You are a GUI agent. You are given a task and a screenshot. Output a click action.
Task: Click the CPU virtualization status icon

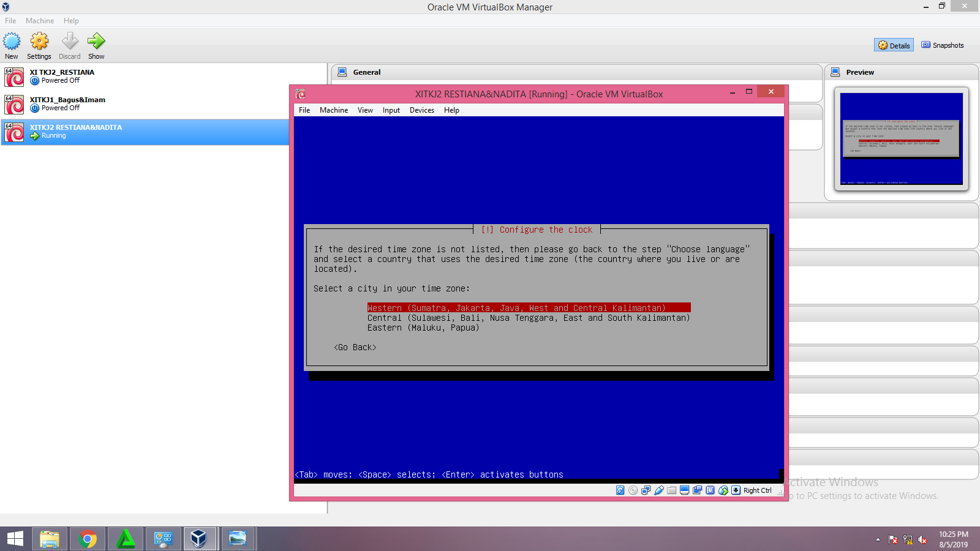(x=710, y=490)
